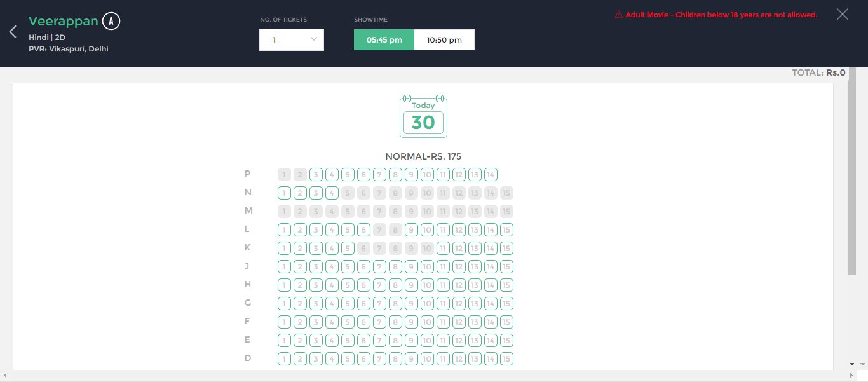Select seat 3 in row D
The image size is (868, 382).
[x=316, y=358]
